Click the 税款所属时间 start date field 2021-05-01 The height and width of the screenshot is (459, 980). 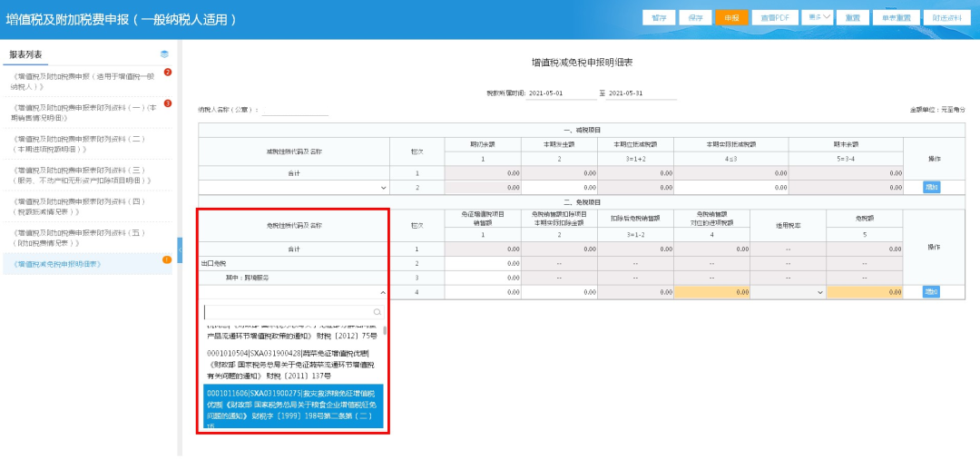pos(561,93)
